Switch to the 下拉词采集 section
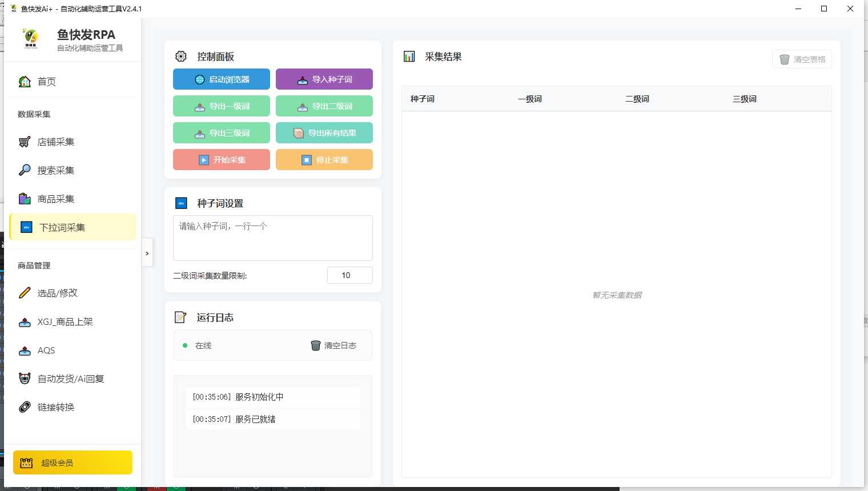 coord(63,227)
